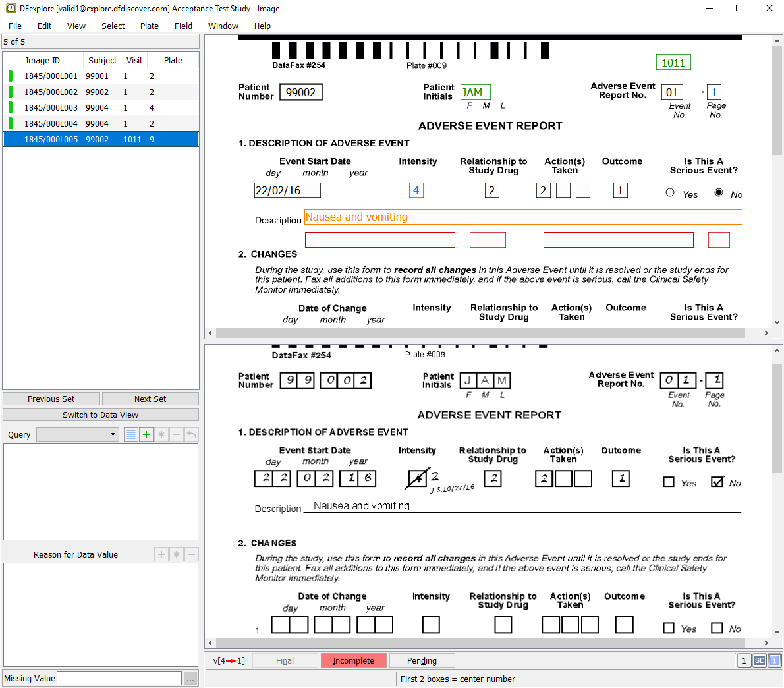Click the add reason plus icon

pos(161,554)
